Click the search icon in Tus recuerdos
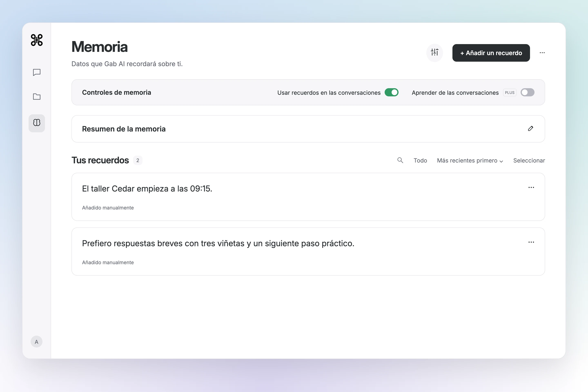Image resolution: width=588 pixels, height=392 pixels. pyautogui.click(x=400, y=160)
